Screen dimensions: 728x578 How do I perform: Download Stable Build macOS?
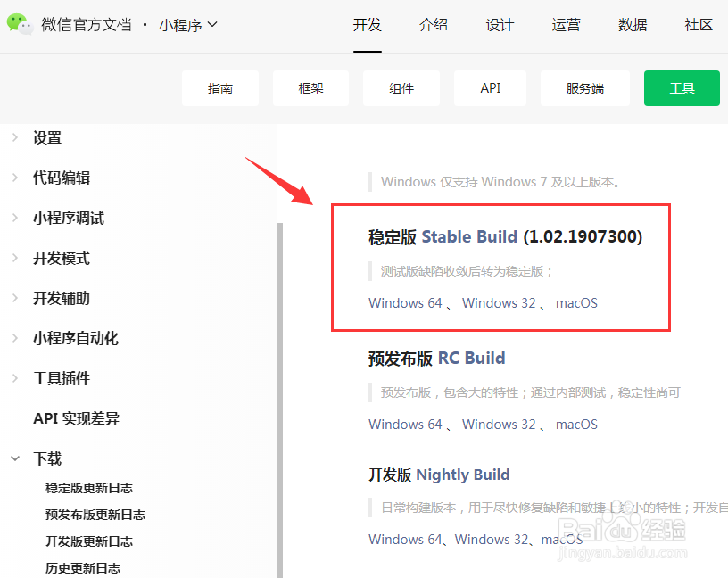point(576,303)
